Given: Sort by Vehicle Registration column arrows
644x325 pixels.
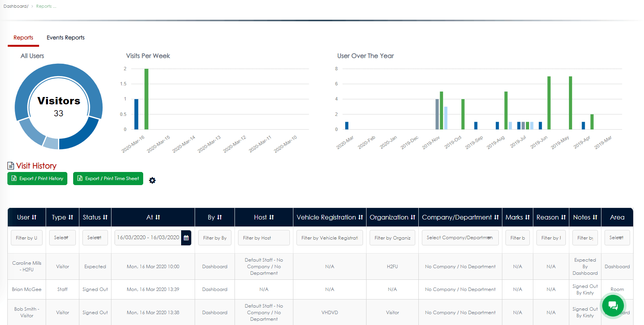Looking at the screenshot, I should (x=361, y=218).
